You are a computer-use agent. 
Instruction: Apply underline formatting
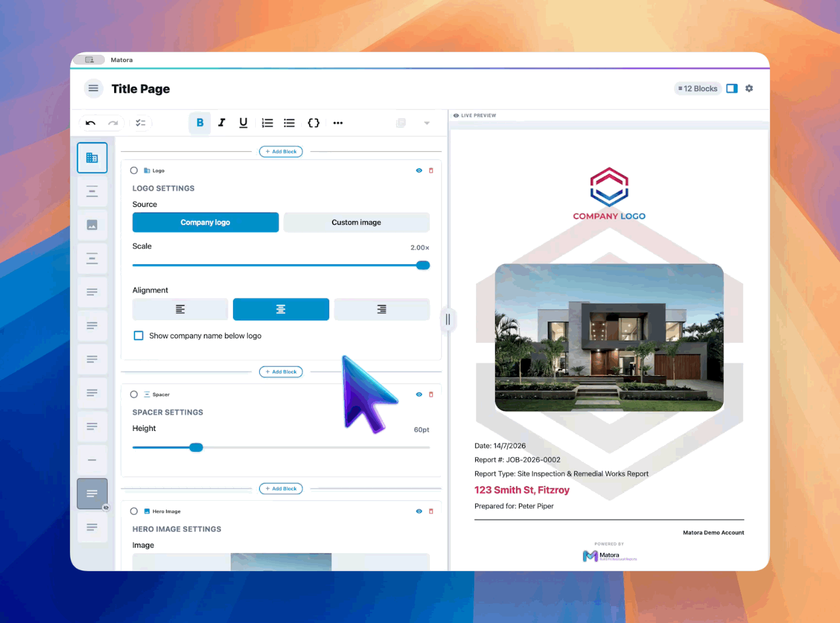point(243,123)
